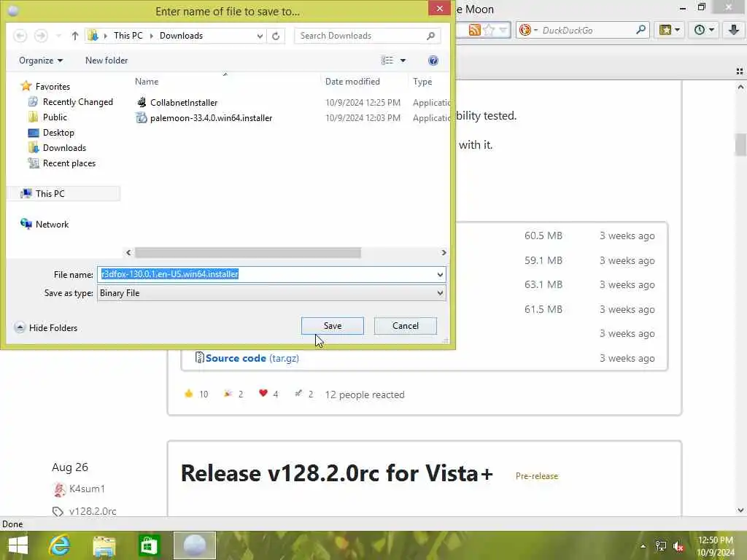This screenshot has width=747, height=560.
Task: Click the right arrow of horizontal scrollbar
Action: point(444,252)
